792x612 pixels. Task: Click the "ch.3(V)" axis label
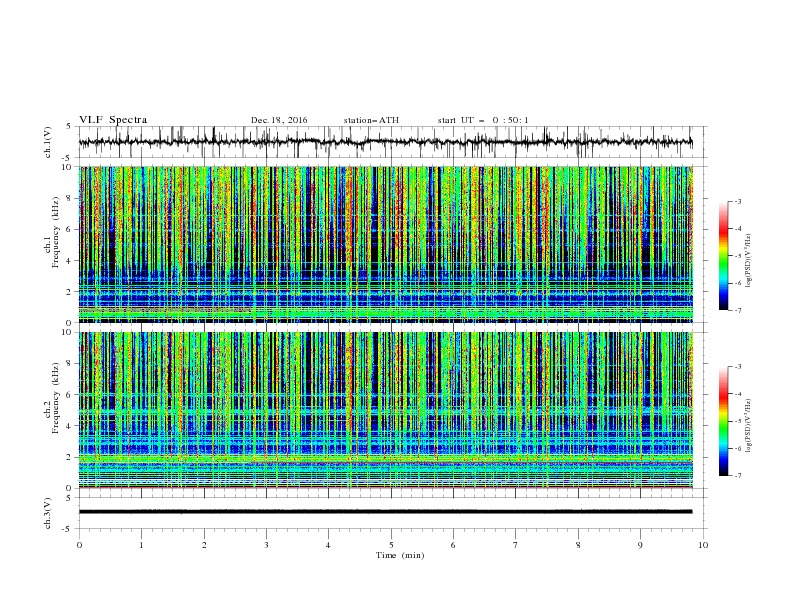point(48,513)
